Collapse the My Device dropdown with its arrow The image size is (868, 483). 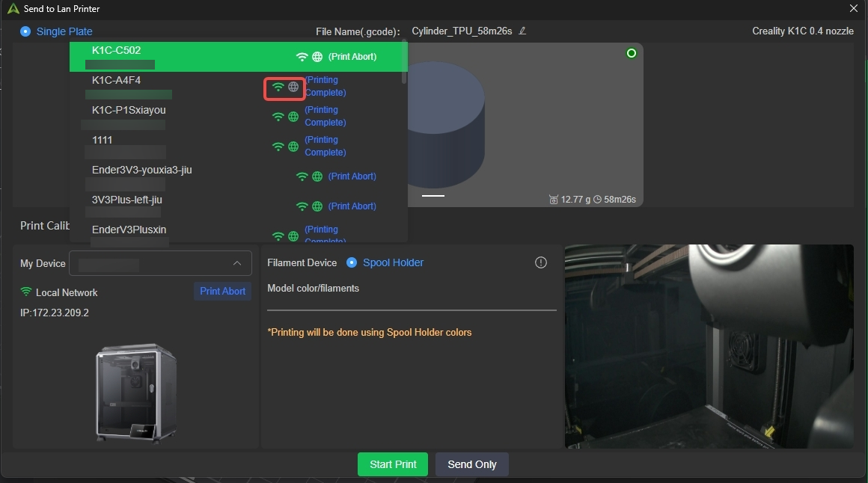click(237, 263)
